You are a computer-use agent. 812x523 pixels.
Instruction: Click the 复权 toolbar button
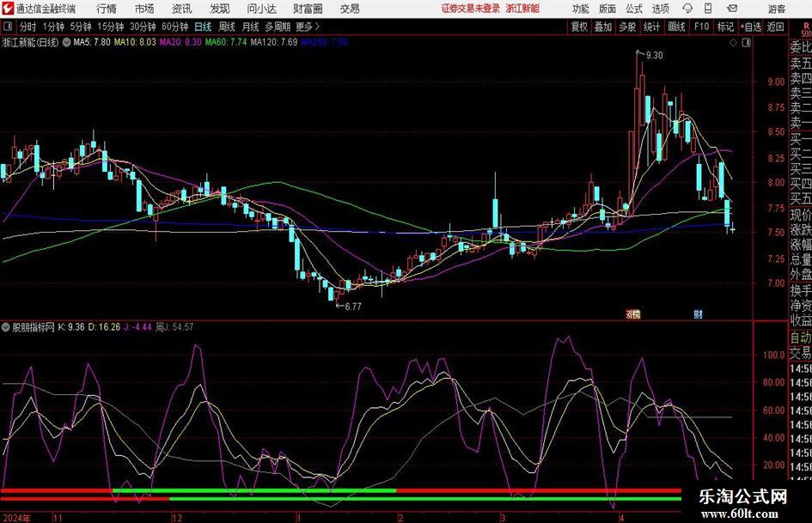coord(579,27)
